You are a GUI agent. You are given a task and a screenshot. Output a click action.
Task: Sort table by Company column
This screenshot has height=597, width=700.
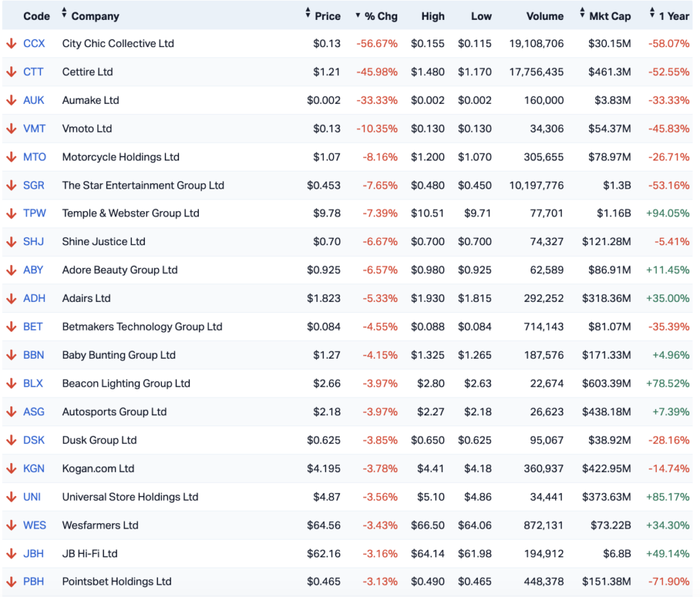[x=91, y=16]
